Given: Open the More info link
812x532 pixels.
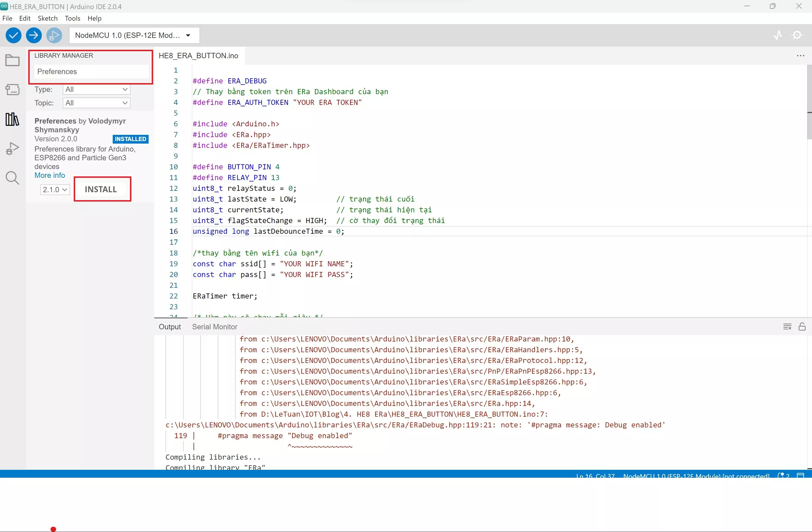Looking at the screenshot, I should pos(49,175).
